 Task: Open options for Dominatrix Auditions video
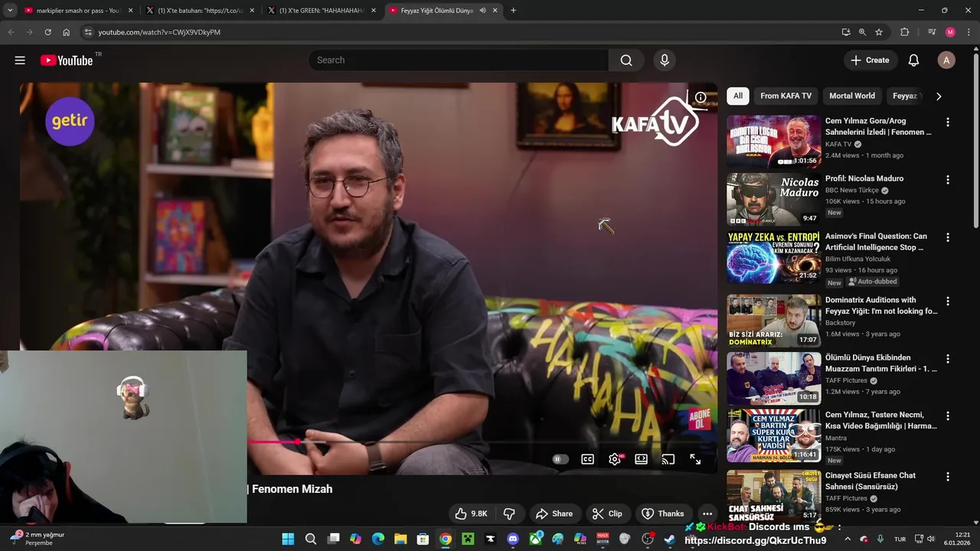pyautogui.click(x=948, y=302)
